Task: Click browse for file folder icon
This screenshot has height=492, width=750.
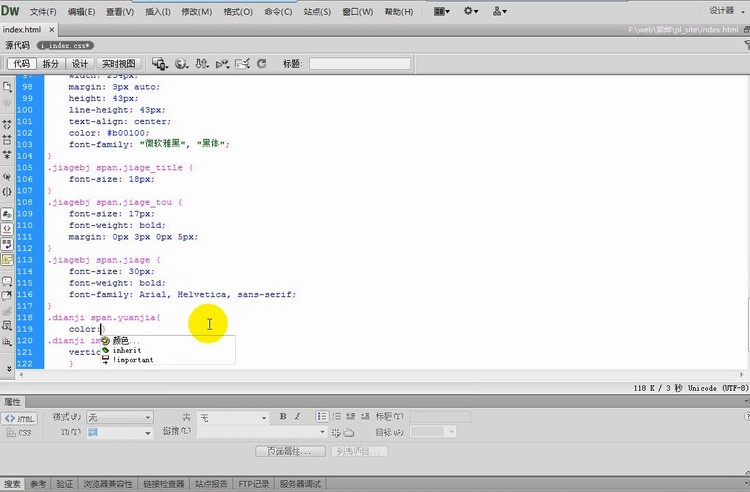Action: 349,433
